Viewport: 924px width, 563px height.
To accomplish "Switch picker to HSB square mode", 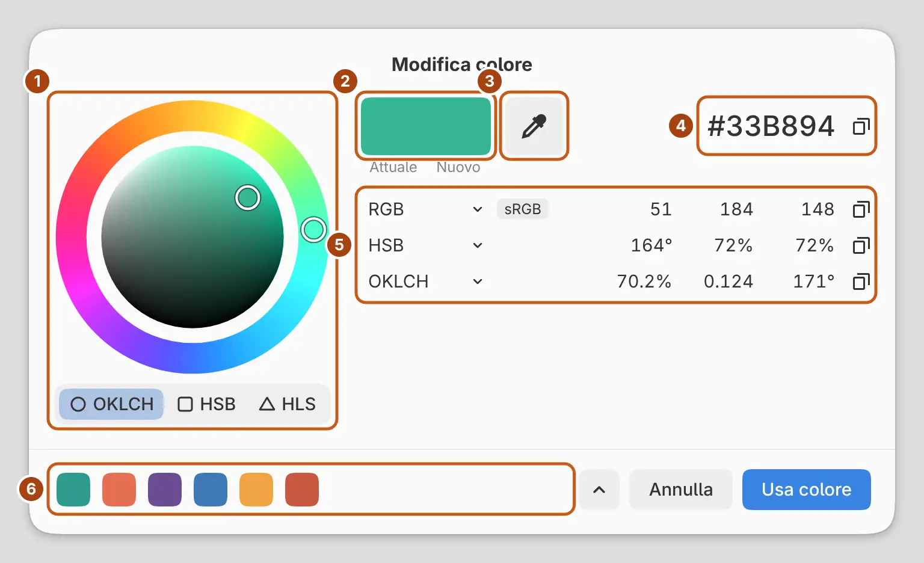I will point(206,404).
